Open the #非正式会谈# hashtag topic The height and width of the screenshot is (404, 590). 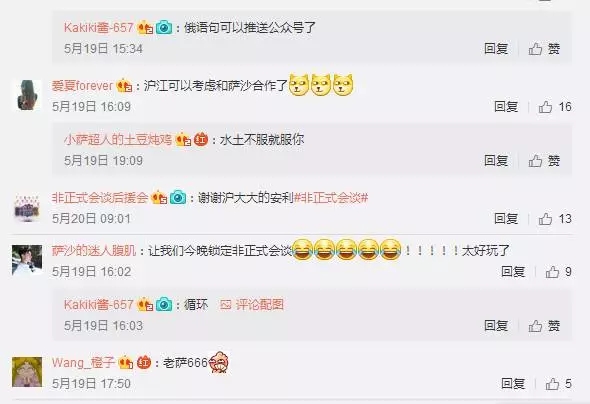(331, 197)
